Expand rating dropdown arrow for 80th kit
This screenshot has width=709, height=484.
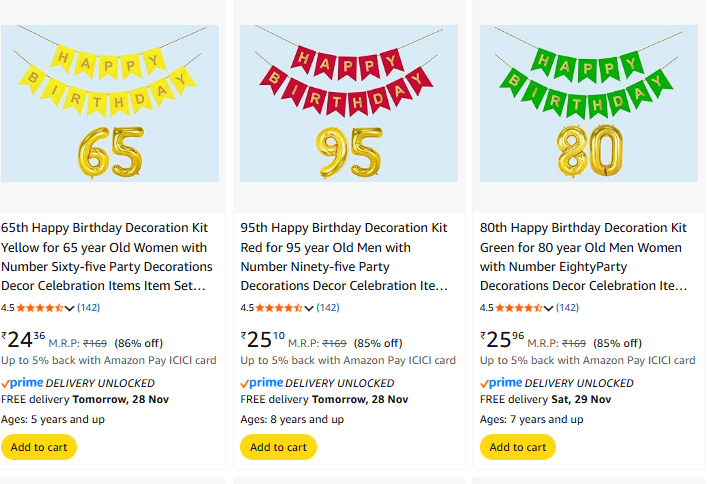[549, 308]
